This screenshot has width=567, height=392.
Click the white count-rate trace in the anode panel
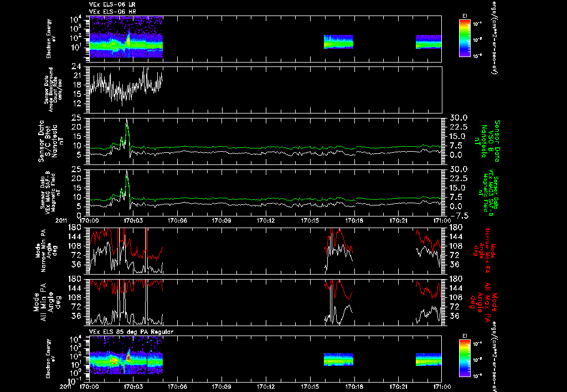pos(126,87)
